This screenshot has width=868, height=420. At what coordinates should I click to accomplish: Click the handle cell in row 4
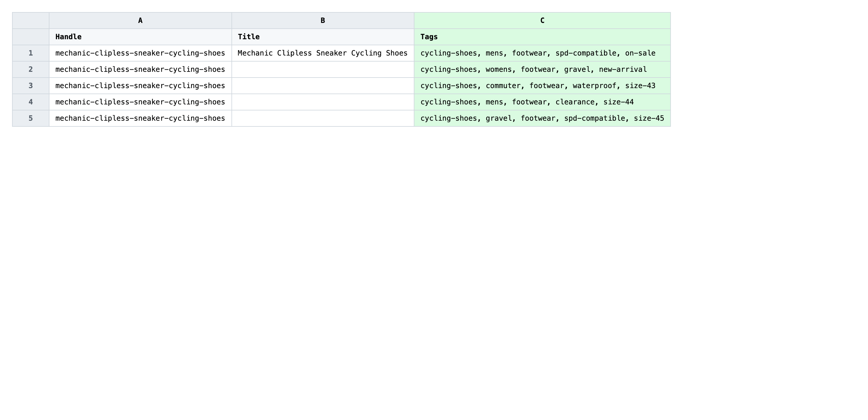(x=140, y=102)
